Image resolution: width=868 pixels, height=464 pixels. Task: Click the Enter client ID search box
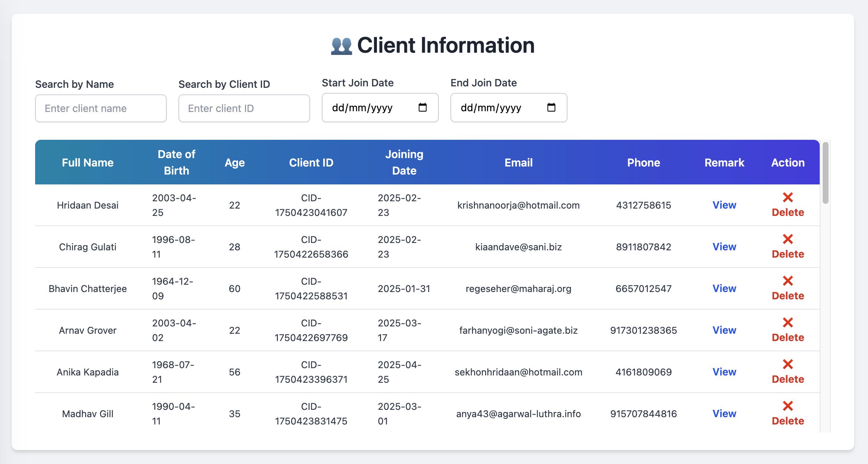[x=244, y=108]
